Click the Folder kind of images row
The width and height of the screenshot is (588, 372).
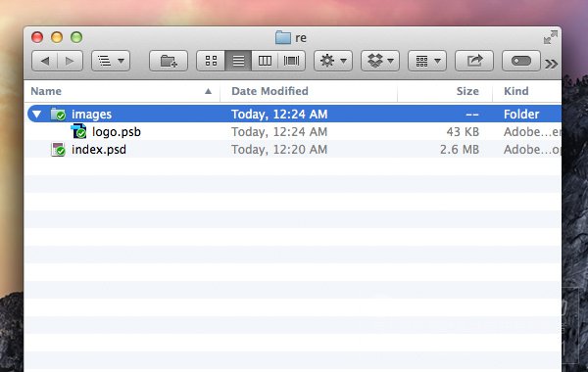pyautogui.click(x=521, y=114)
